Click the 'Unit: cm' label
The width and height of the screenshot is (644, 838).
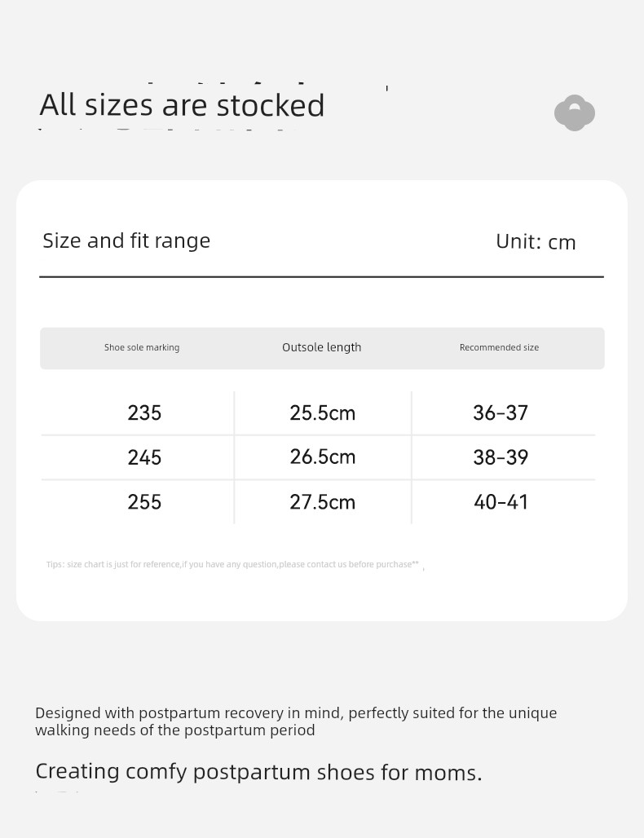pyautogui.click(x=536, y=241)
